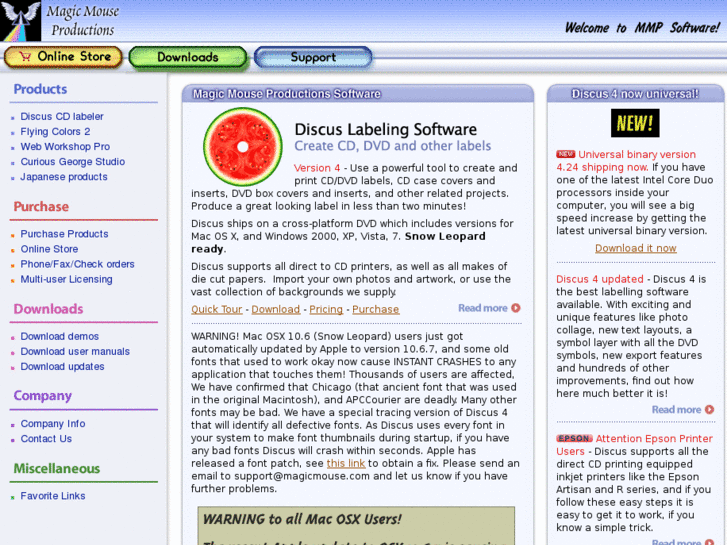727x545 pixels.
Task: Go to Flying Colors 2 product page
Action: point(55,132)
